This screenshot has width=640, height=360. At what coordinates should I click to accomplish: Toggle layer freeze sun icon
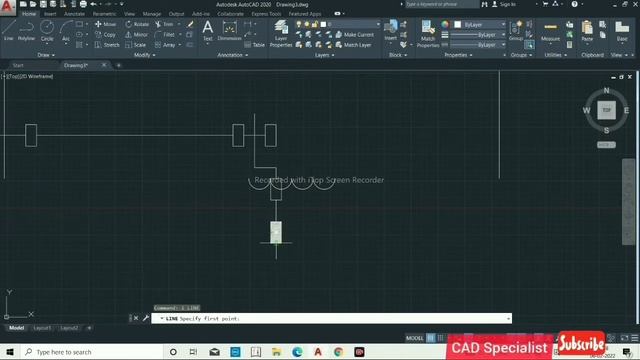click(x=307, y=24)
